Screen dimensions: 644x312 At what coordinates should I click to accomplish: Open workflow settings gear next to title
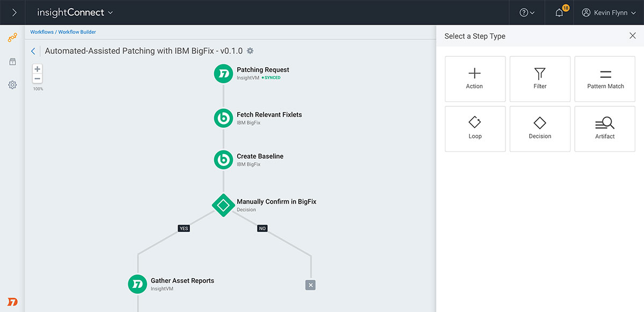click(x=250, y=51)
